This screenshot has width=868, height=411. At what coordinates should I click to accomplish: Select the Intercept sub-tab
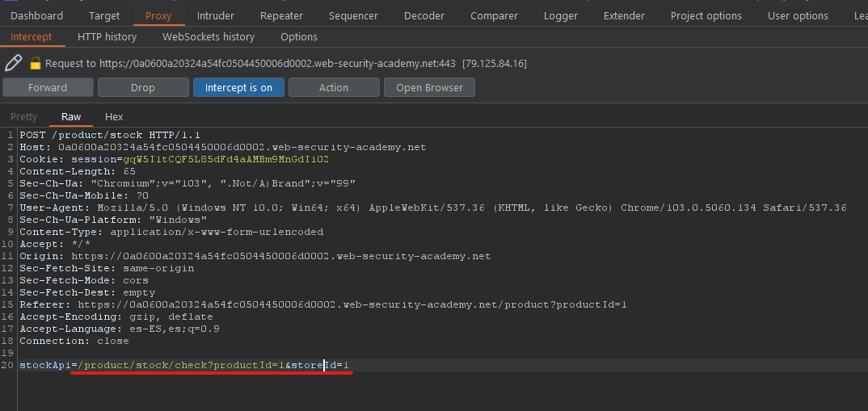coord(31,37)
